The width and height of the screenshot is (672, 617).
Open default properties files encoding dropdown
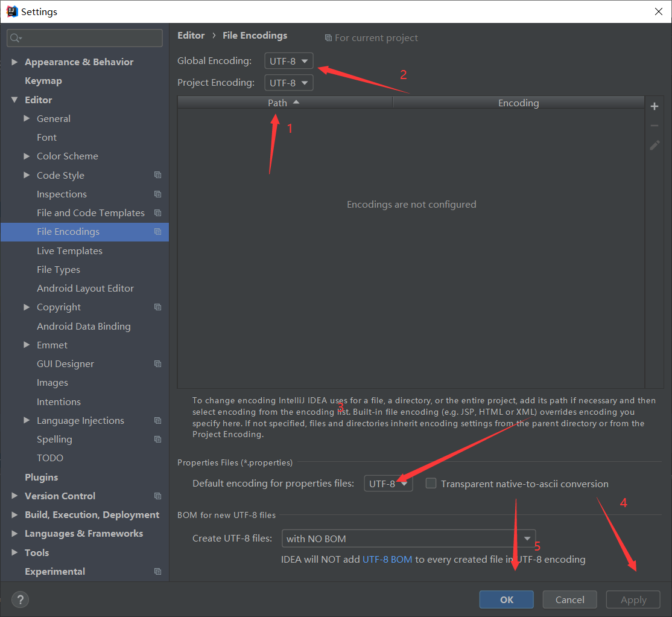[388, 483]
